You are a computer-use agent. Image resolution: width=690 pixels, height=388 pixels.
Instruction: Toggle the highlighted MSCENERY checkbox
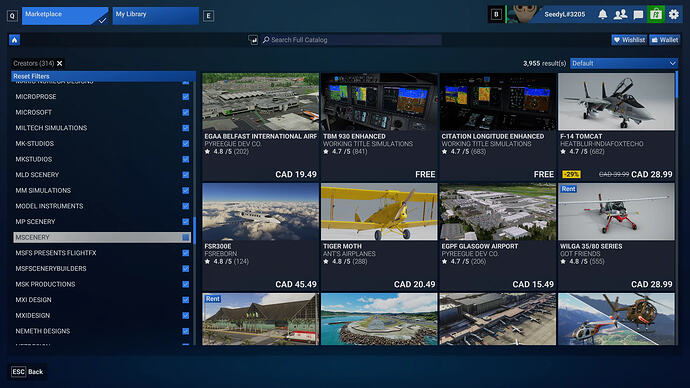pyautogui.click(x=186, y=238)
